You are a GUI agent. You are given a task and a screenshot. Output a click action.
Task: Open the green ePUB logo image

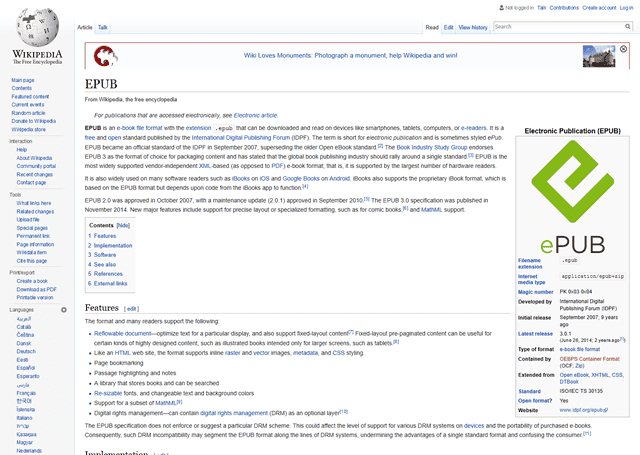click(x=573, y=197)
